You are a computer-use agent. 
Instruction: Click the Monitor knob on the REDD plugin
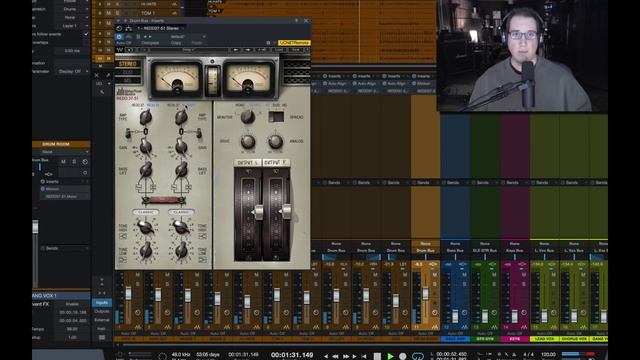click(247, 117)
